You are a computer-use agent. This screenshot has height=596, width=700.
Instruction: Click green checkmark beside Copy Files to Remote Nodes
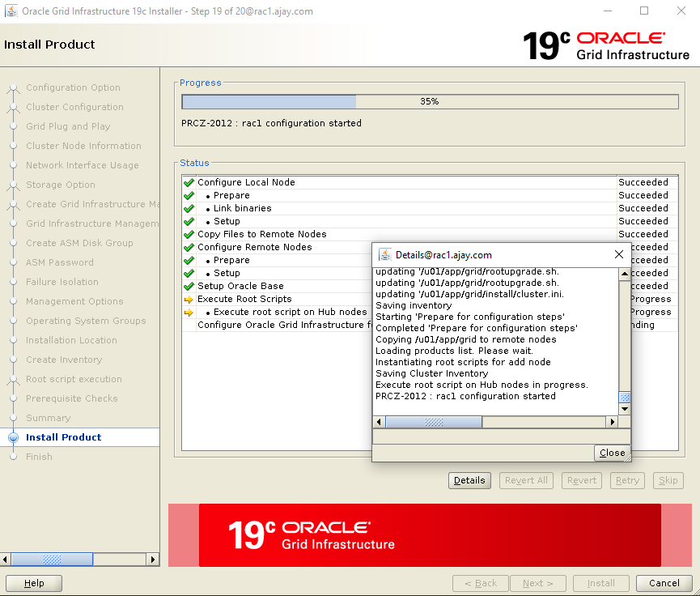tap(189, 234)
